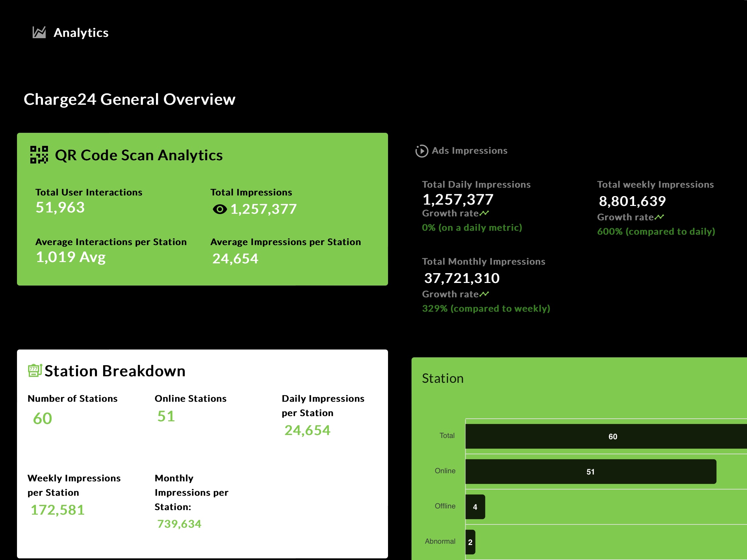Click the daily Growth rate trend icon
The image size is (747, 560).
click(x=484, y=213)
